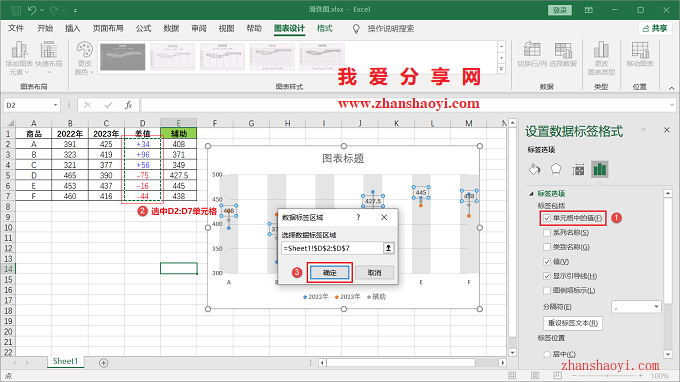Viewport: 680px width, 382px height.
Task: Add a new sheet with plus icon
Action: (x=104, y=363)
